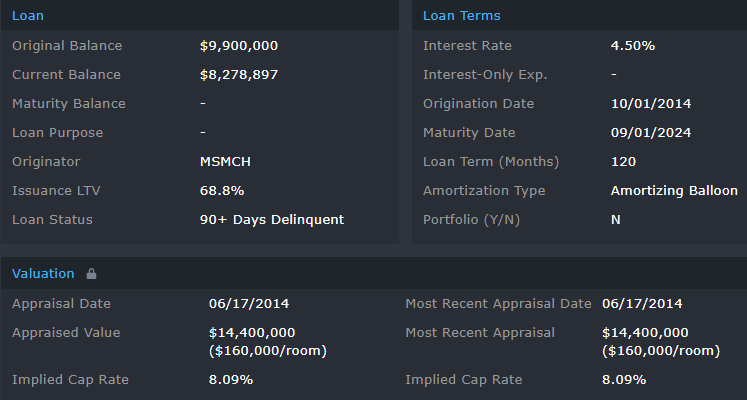Select the 4.50% interest rate value

(633, 46)
